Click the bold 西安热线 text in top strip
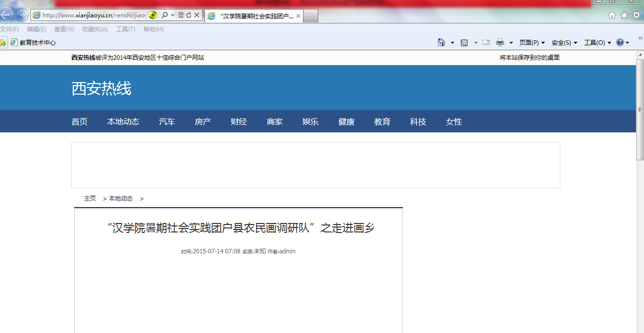The width and height of the screenshot is (644, 333). coord(84,58)
